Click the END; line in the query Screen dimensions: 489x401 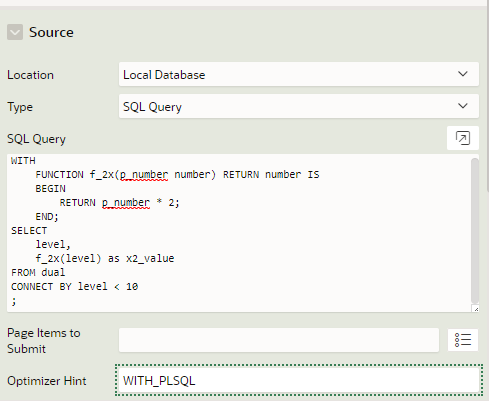pyautogui.click(x=47, y=217)
